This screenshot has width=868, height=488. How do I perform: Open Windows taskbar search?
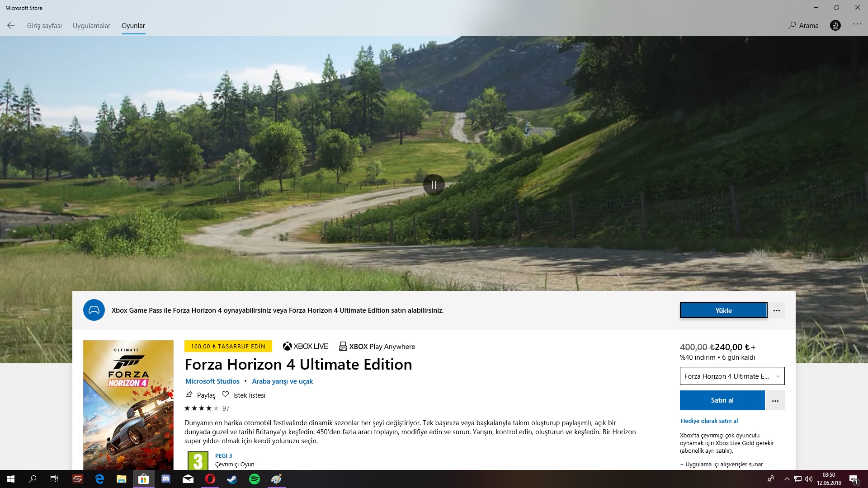[x=33, y=479]
